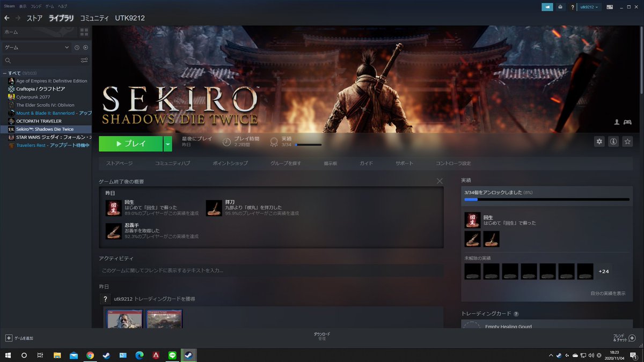The image size is (644, 362).
Task: Click the green プレイ button
Action: [130, 144]
